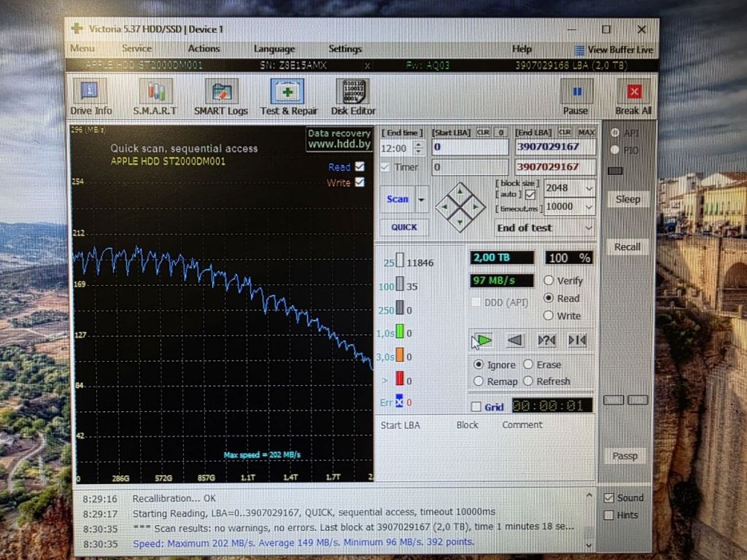Start scan with green play arrow
Screen dimensions: 747x560
click(484, 340)
